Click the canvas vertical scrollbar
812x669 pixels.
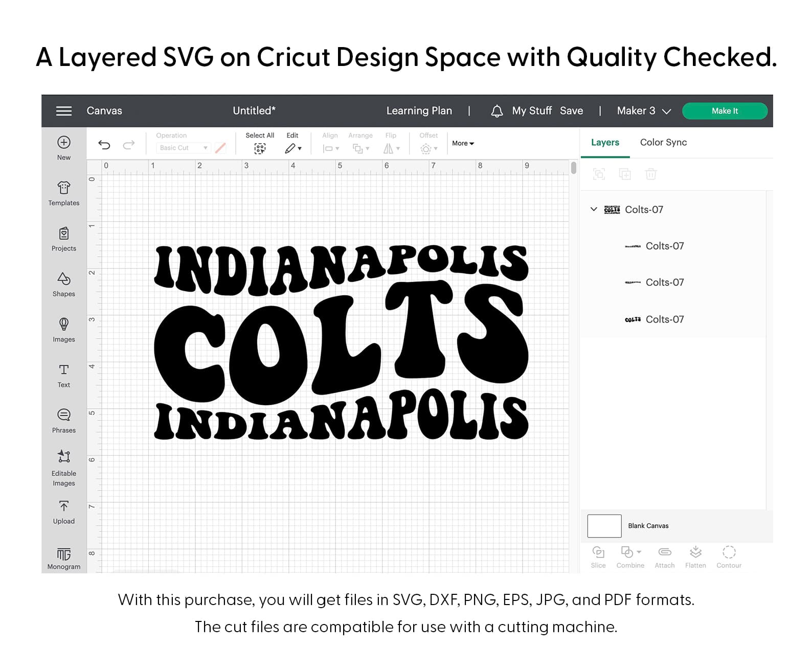pos(574,168)
